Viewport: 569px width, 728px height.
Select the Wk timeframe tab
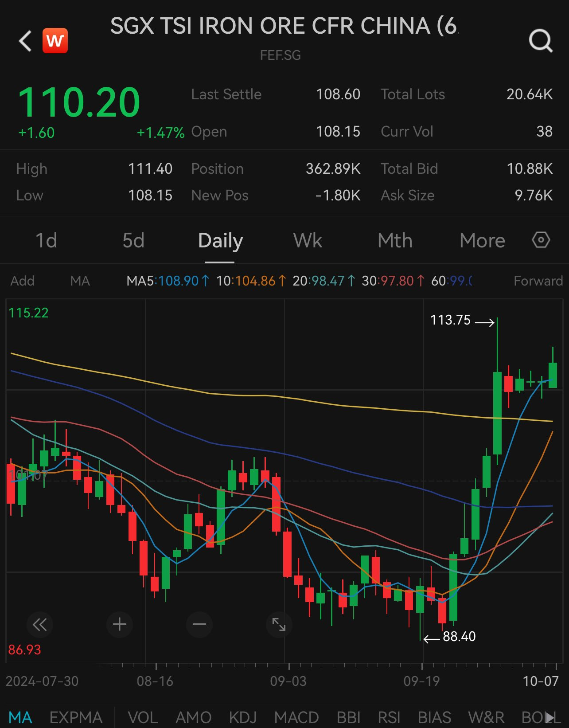click(x=308, y=241)
